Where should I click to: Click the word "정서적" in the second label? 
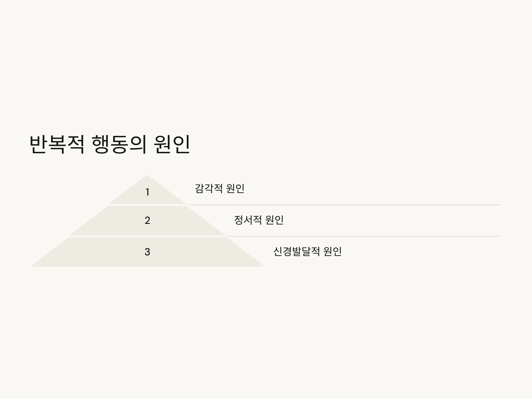[248, 220]
